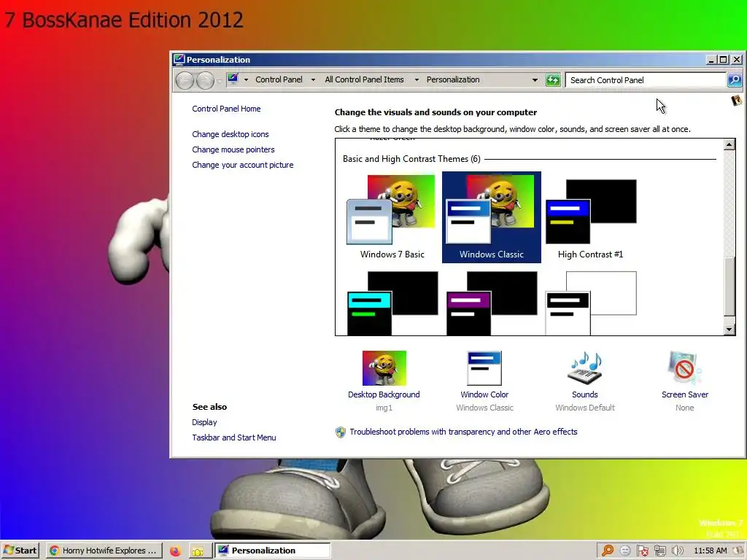Select the Windows Classic theme

click(x=491, y=217)
